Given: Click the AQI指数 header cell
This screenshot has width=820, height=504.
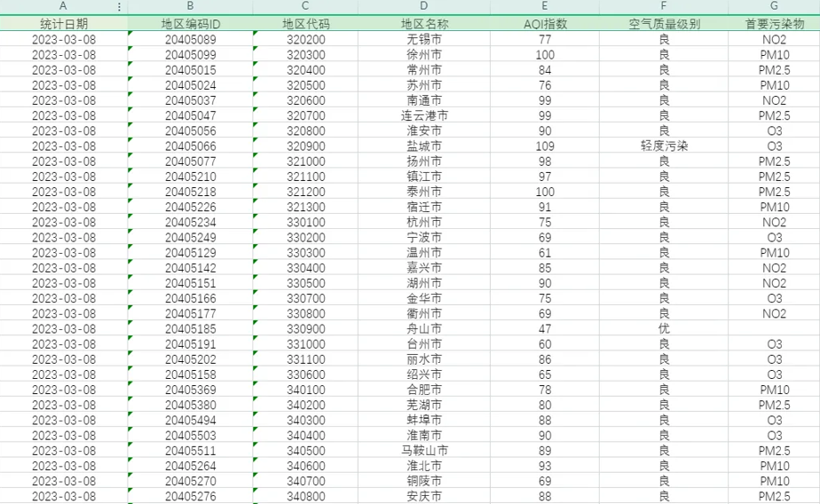Looking at the screenshot, I should 545,24.
